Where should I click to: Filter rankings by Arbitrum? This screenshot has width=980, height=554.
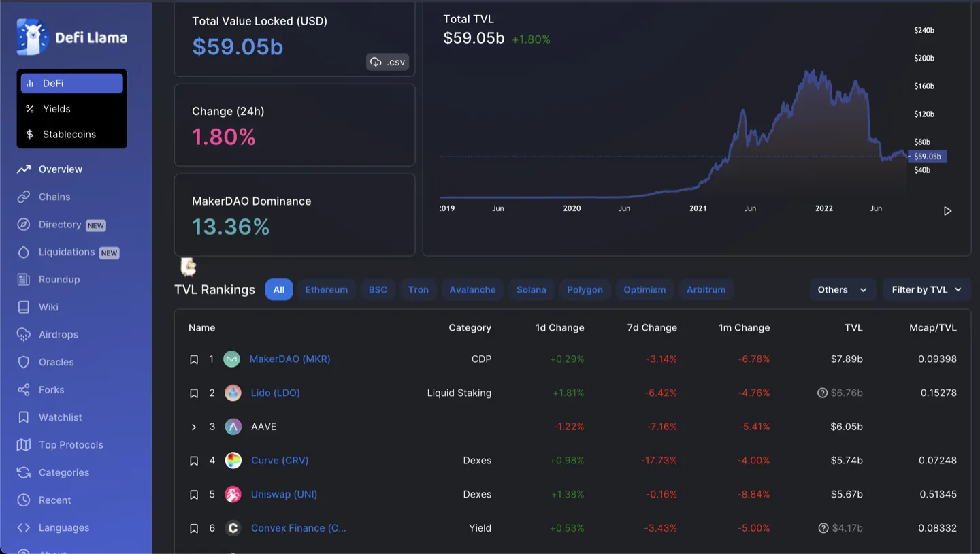[706, 289]
